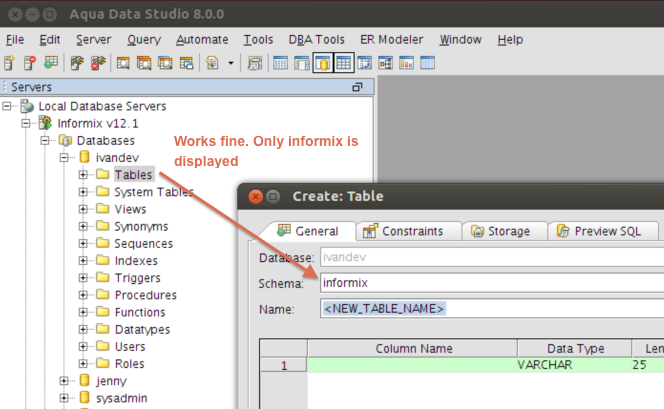The image size is (664, 409).
Task: Open the File menu
Action: click(15, 39)
